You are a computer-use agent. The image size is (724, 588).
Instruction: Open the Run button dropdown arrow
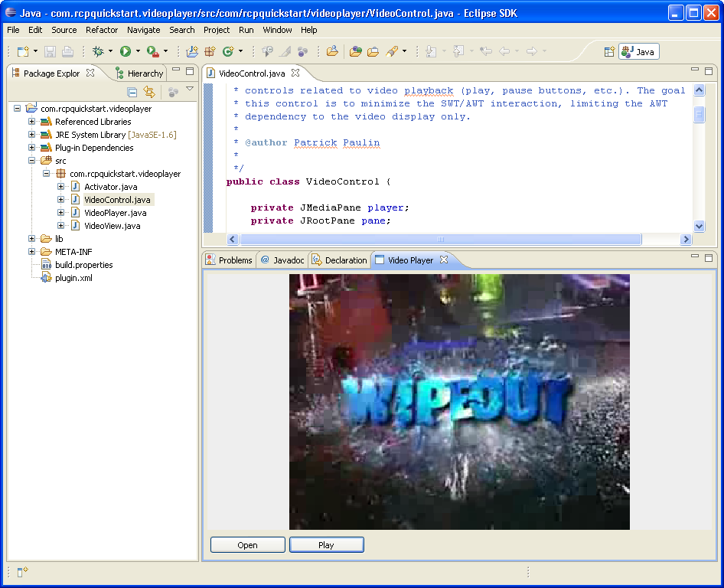[138, 52]
